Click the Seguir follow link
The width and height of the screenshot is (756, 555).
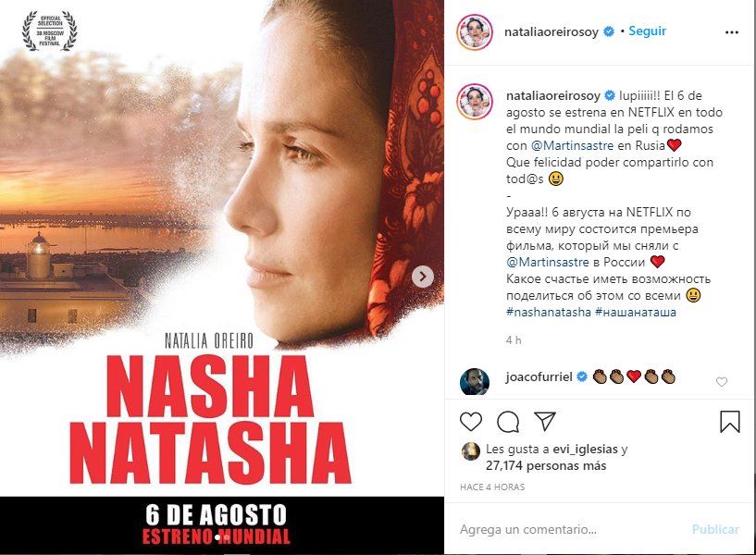click(647, 31)
